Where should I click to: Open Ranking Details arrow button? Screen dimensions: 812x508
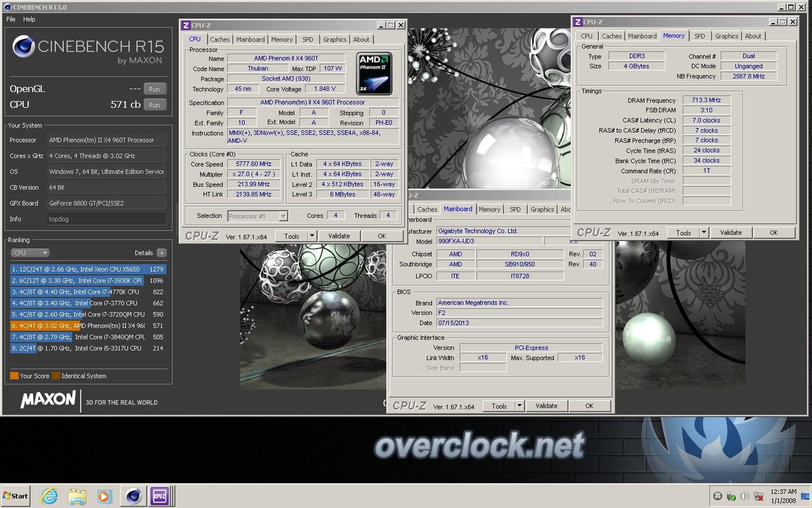pos(162,253)
